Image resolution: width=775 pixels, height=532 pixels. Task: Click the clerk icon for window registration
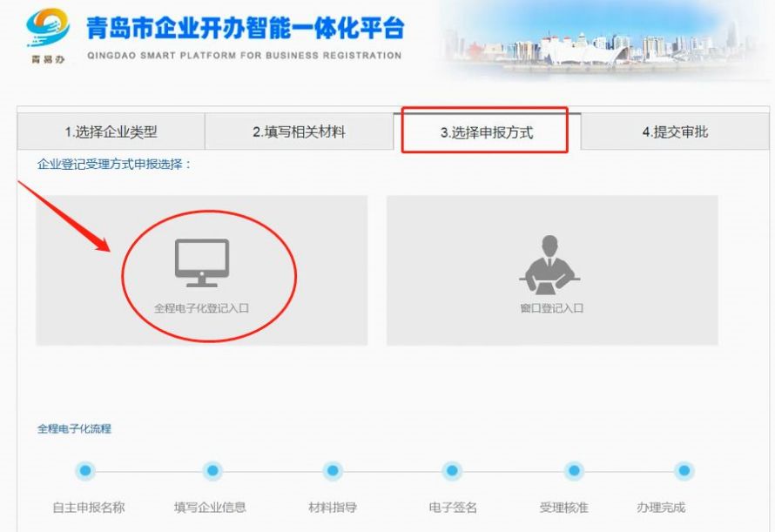click(550, 264)
